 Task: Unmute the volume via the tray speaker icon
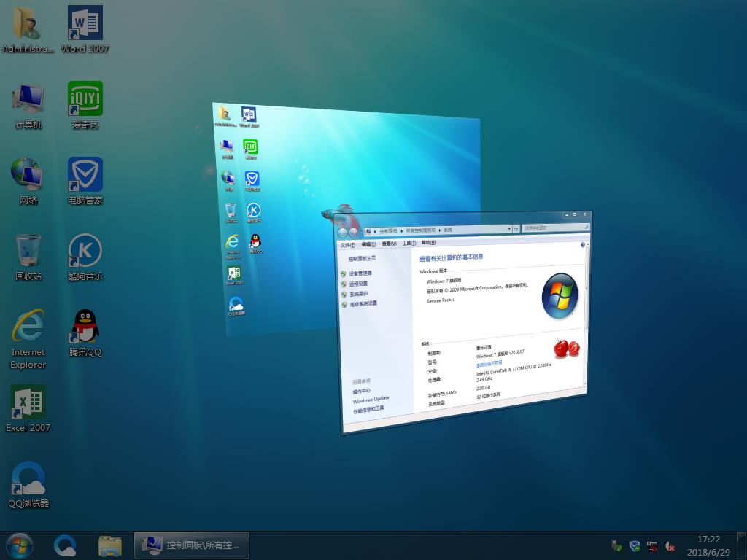coord(670,545)
